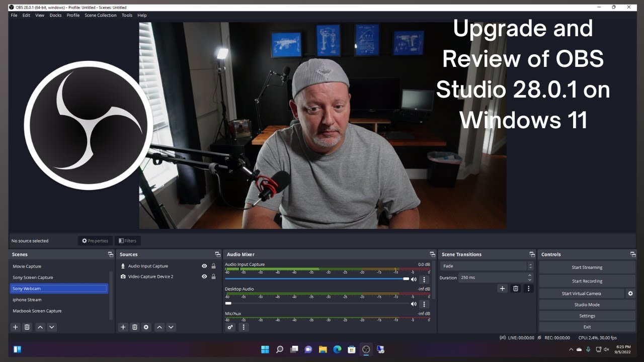The width and height of the screenshot is (644, 362).
Task: Move scene down with the Scenes down arrow
Action: tap(52, 327)
